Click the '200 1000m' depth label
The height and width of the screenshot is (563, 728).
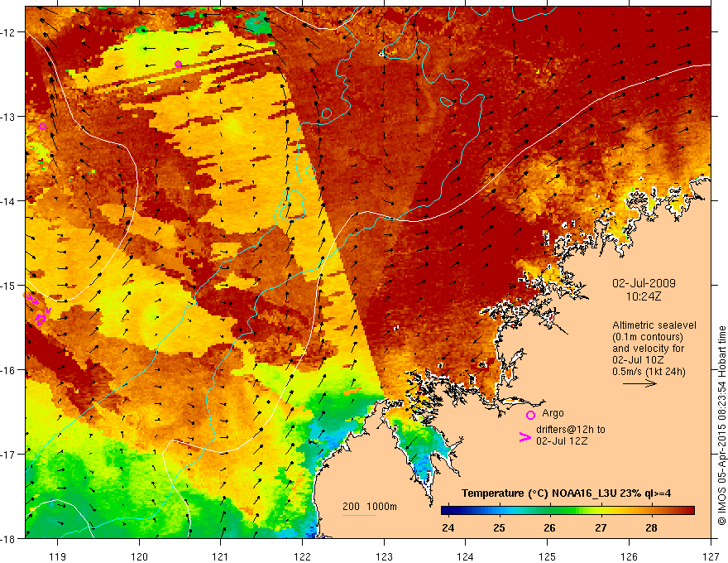pos(370,507)
